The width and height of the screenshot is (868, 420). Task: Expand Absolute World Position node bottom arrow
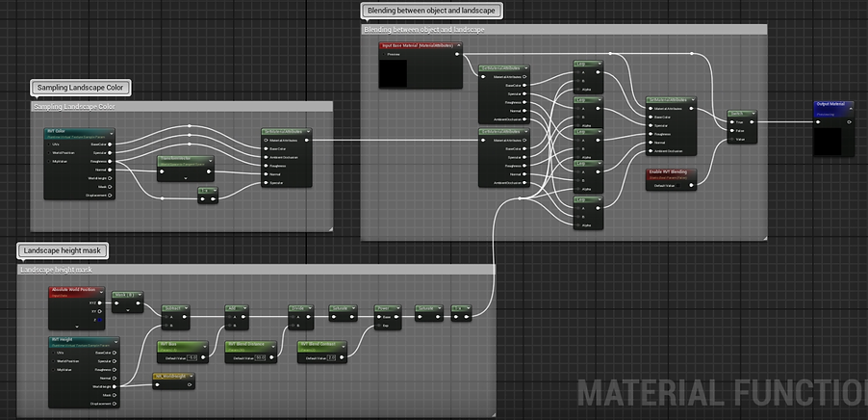[77, 327]
